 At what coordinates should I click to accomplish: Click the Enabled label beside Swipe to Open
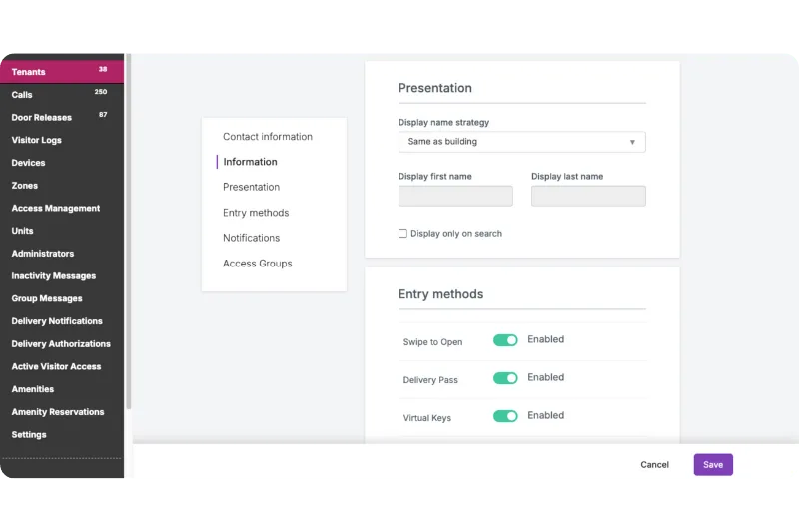(x=545, y=339)
